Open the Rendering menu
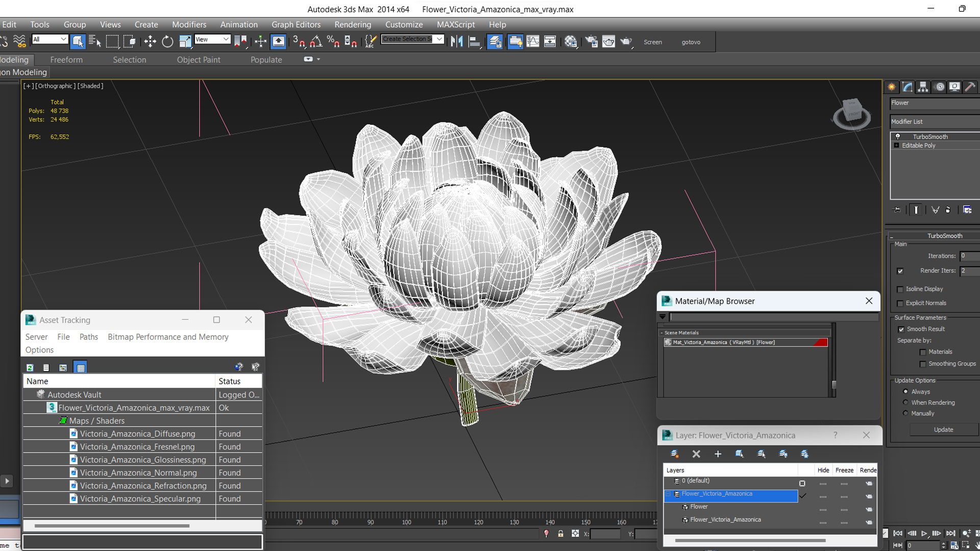 pyautogui.click(x=353, y=24)
